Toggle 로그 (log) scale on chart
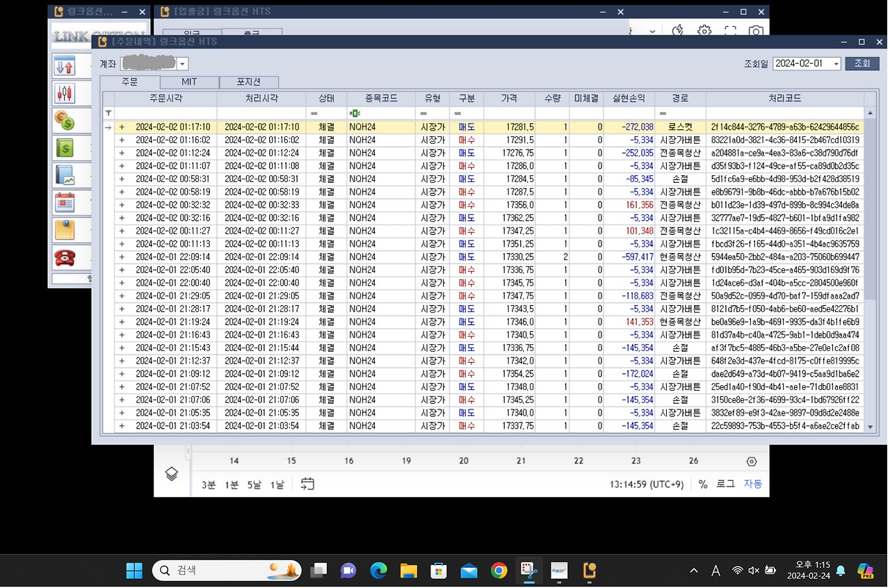This screenshot has height=588, width=890. (725, 484)
